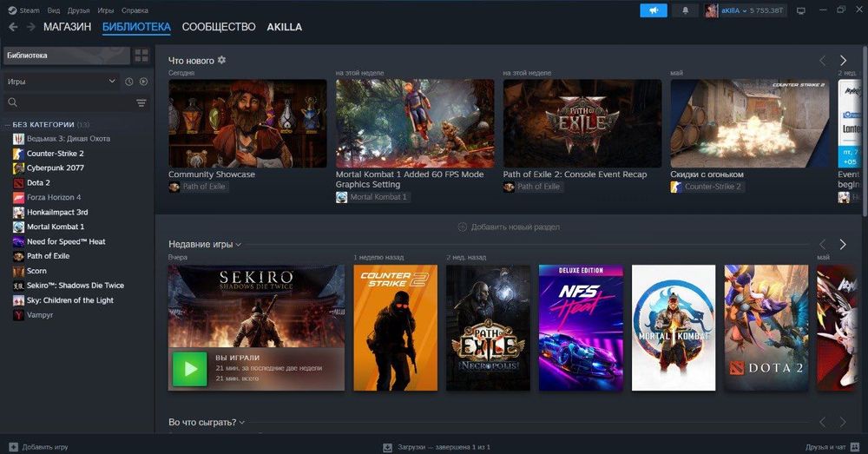The image size is (868, 454).
Task: Open the Что нового settings gear
Action: coord(221,60)
